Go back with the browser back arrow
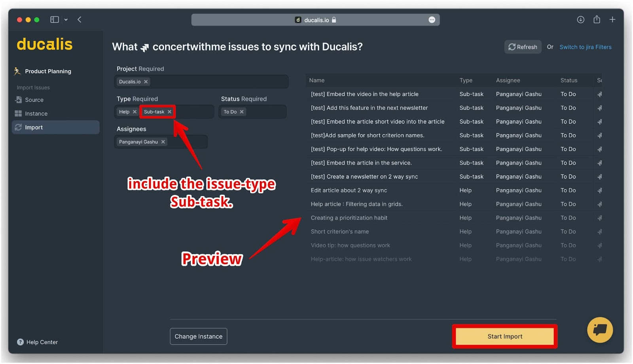 pyautogui.click(x=79, y=19)
